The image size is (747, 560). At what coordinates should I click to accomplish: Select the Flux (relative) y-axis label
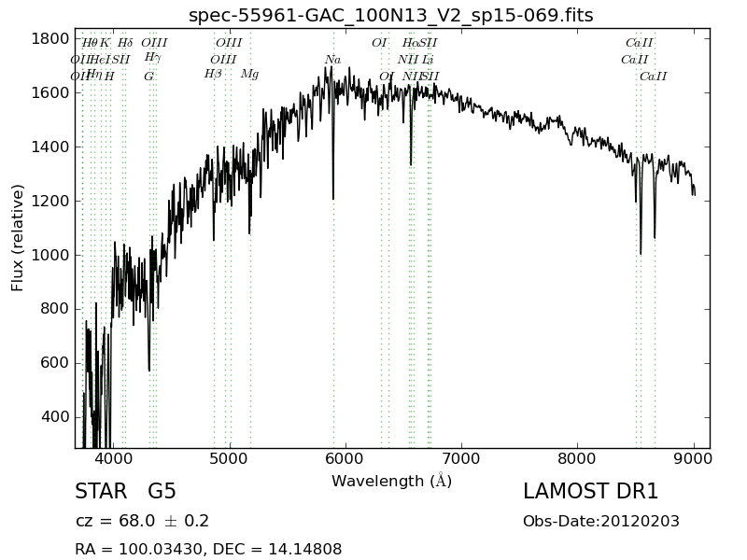(17, 238)
